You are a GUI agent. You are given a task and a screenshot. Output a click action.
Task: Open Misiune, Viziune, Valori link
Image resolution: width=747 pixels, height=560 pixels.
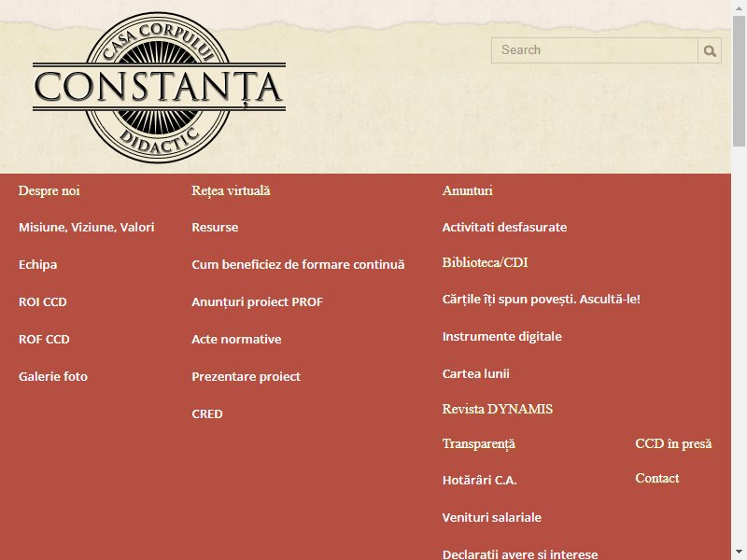point(86,227)
